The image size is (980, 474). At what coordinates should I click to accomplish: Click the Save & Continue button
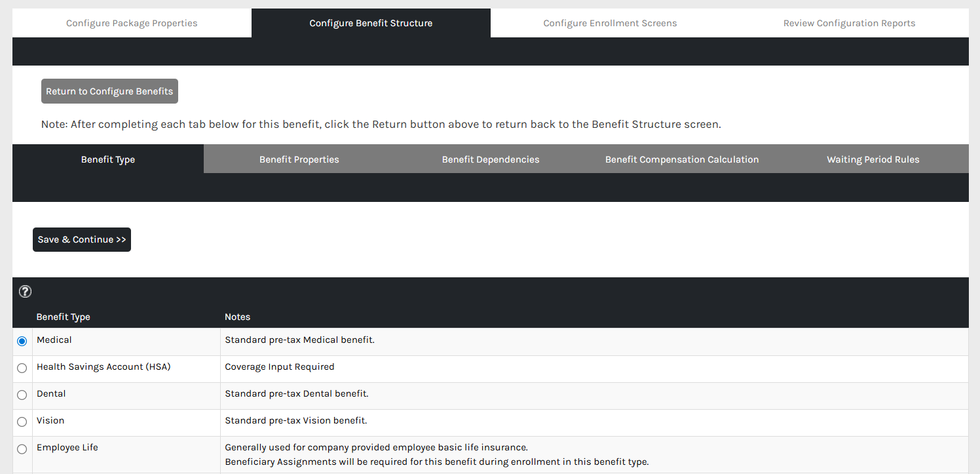coord(82,239)
